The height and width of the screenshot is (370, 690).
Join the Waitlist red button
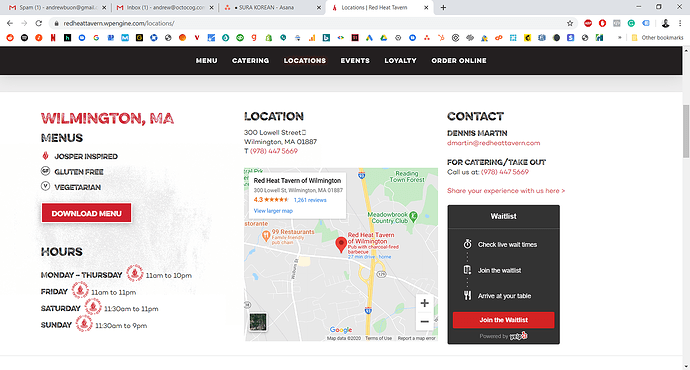[503, 320]
